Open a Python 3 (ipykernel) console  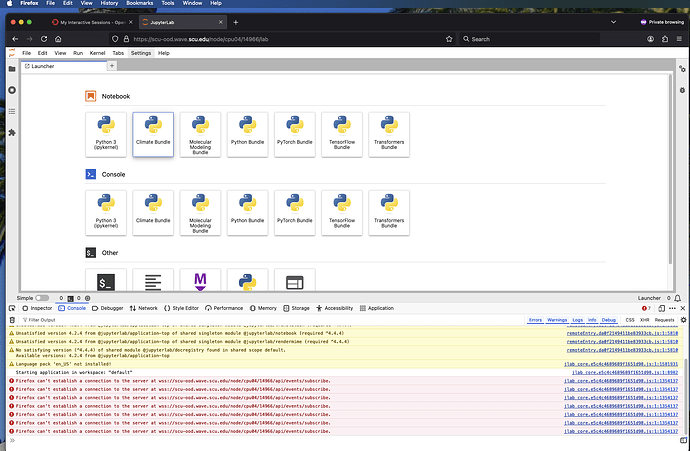[106, 213]
